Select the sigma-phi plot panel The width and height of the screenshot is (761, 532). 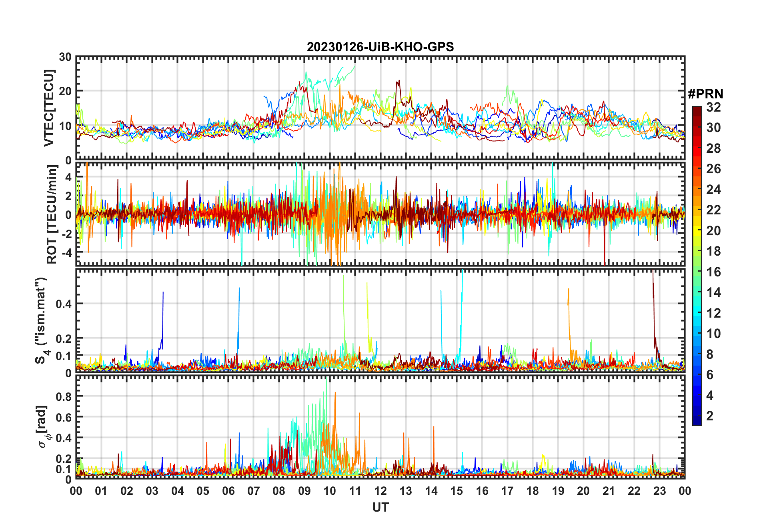tap(380, 427)
